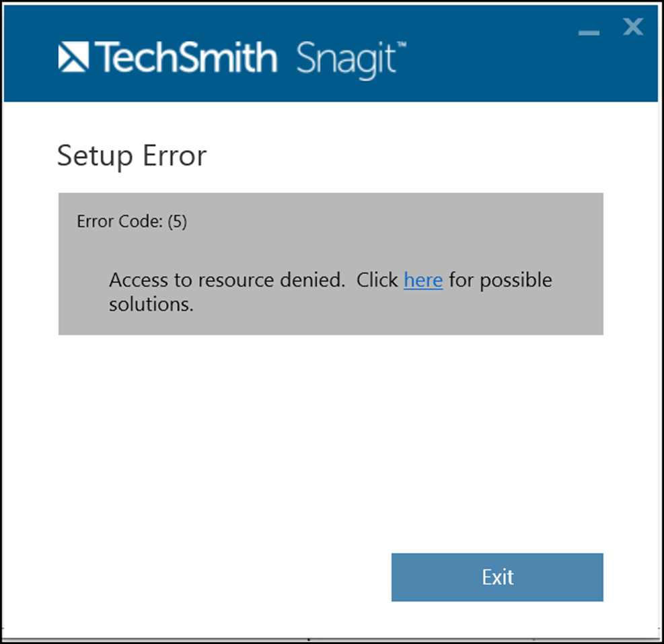Click the "Error Code: (5)" text
Screen dimensions: 664x644
coord(132,222)
